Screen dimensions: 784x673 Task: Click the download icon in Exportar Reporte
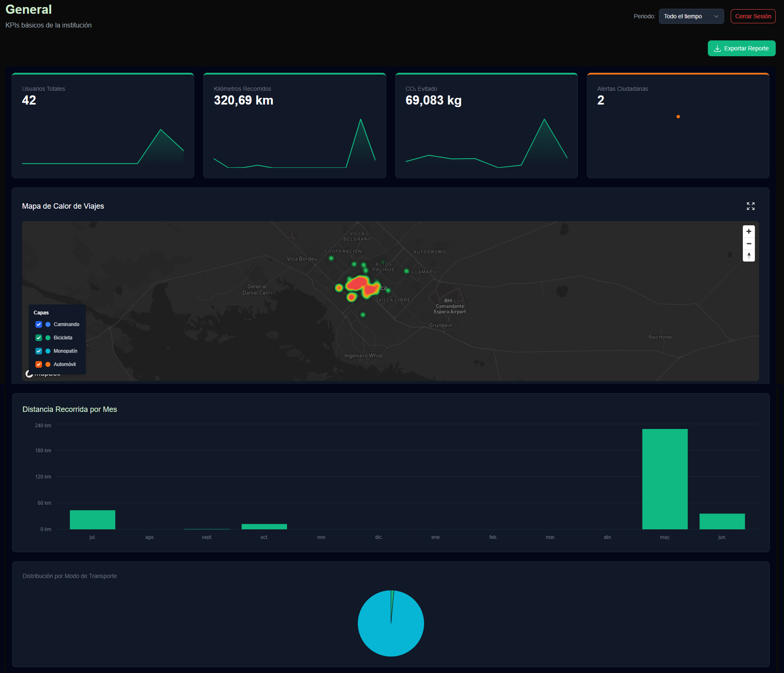tap(717, 48)
